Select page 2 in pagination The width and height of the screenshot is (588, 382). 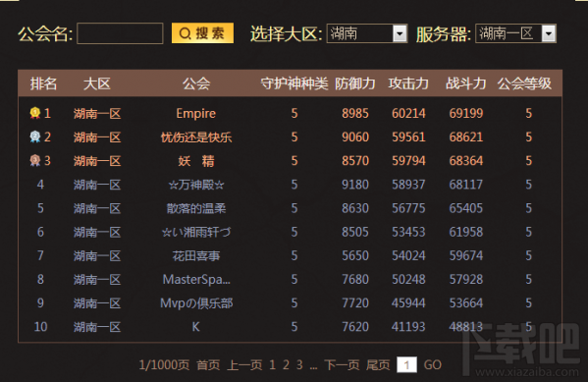(x=286, y=364)
